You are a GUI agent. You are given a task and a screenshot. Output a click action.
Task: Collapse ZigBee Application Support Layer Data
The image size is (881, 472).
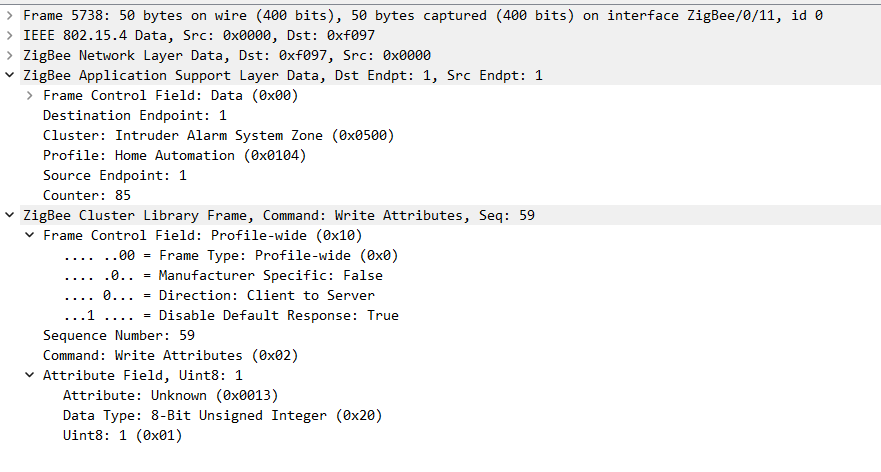click(x=10, y=75)
